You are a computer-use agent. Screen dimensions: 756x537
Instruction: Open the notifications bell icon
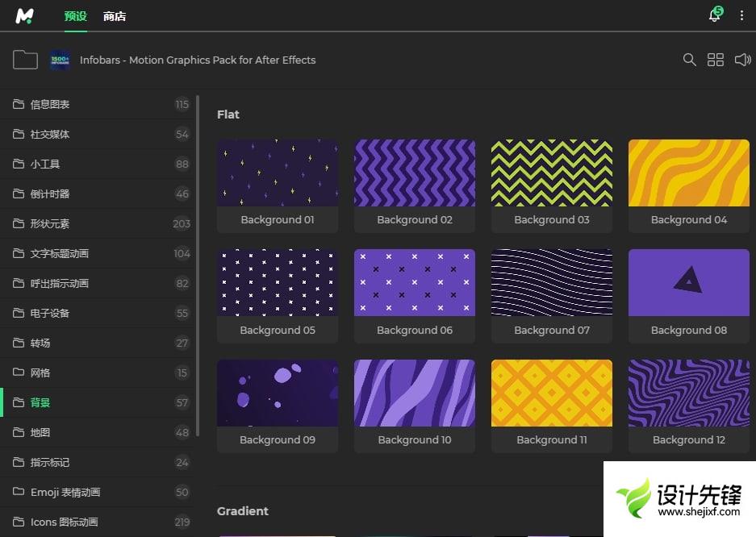pos(714,15)
